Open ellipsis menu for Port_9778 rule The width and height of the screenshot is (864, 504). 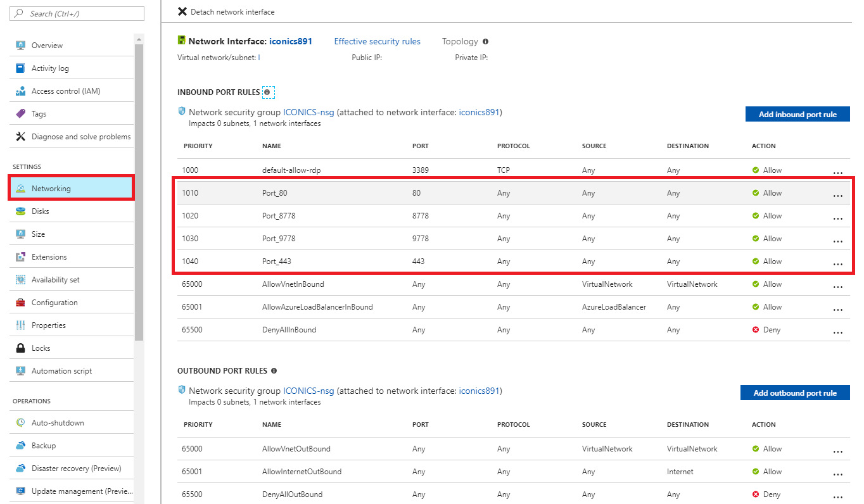pos(838,241)
